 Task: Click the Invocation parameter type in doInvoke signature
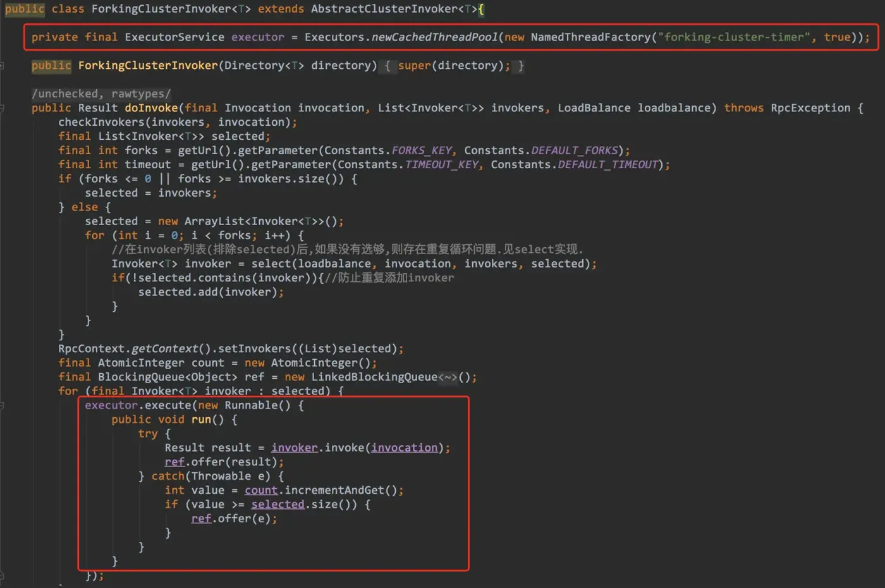(258, 108)
